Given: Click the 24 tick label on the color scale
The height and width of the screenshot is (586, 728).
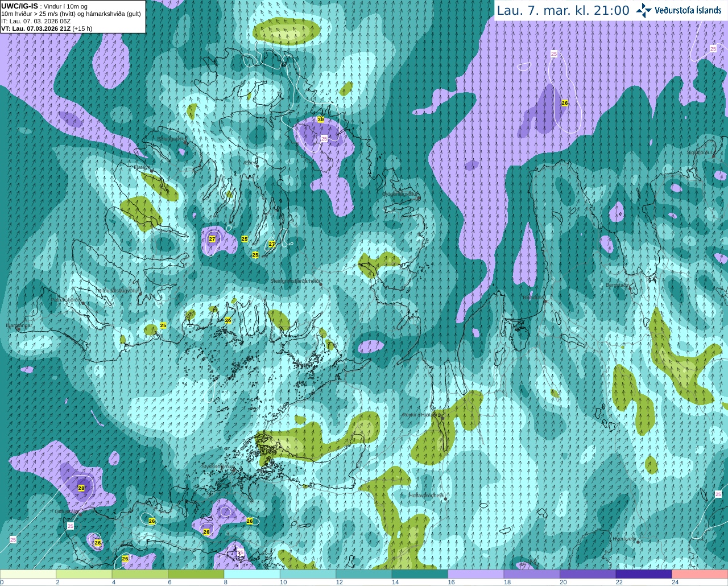Looking at the screenshot, I should pos(675,582).
